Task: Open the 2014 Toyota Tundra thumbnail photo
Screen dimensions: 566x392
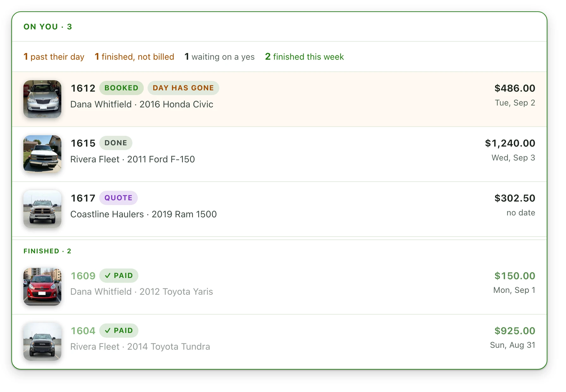Action: (42, 341)
